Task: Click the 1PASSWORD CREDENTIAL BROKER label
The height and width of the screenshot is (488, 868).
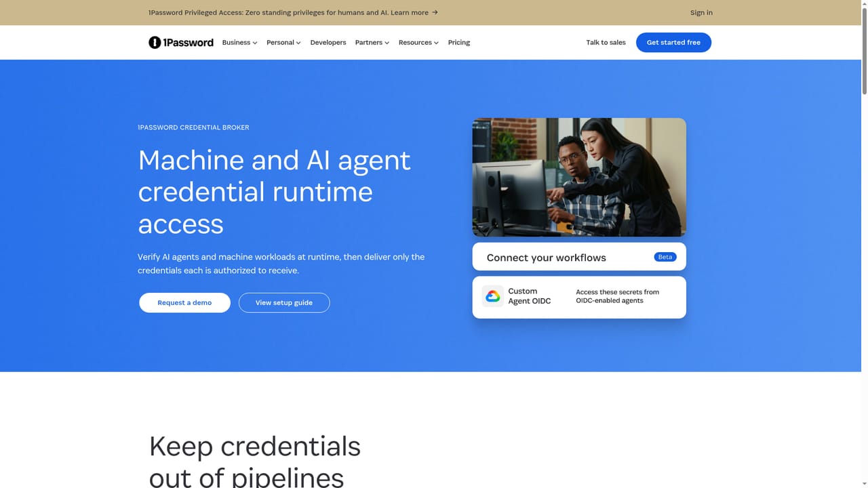Action: tap(193, 127)
